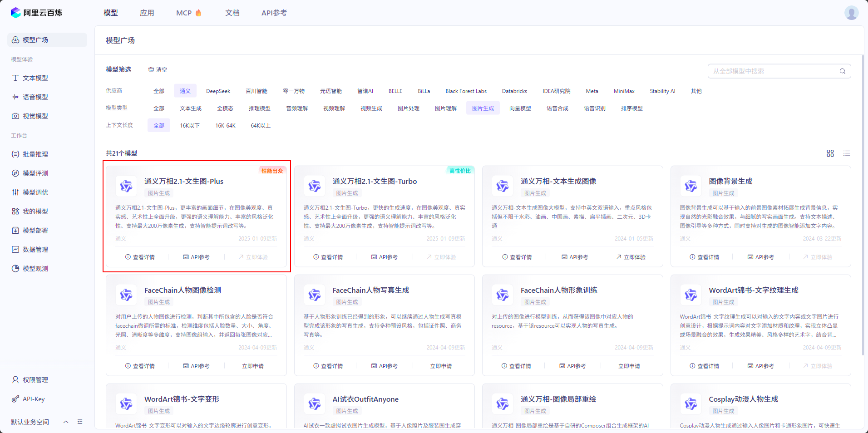Open 模型调优 in the sidebar
The height and width of the screenshot is (433, 868).
coord(47,192)
